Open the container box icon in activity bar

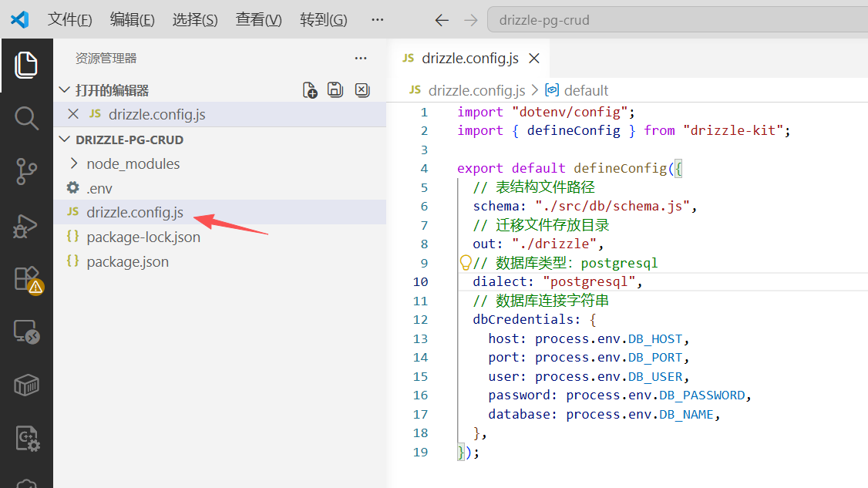click(26, 385)
